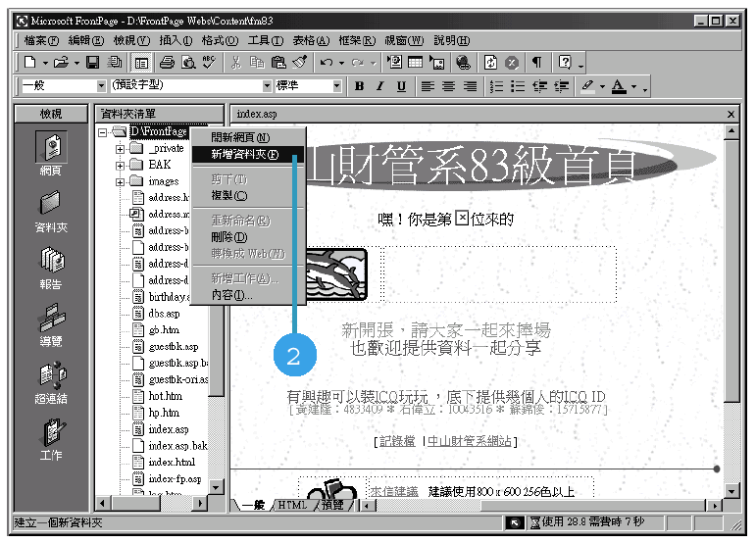The image size is (756, 543).
Task: Click the Decrease Indent icon
Action: pyautogui.click(x=539, y=86)
